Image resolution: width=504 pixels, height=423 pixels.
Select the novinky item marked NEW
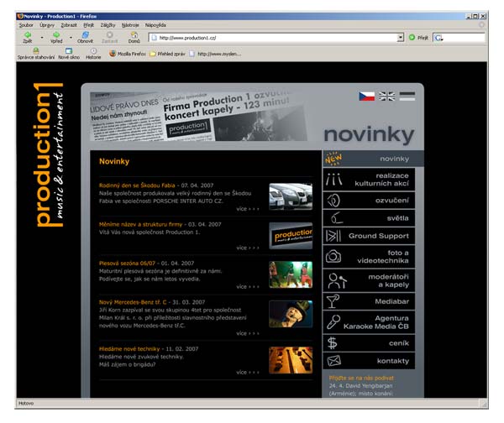[x=373, y=159]
